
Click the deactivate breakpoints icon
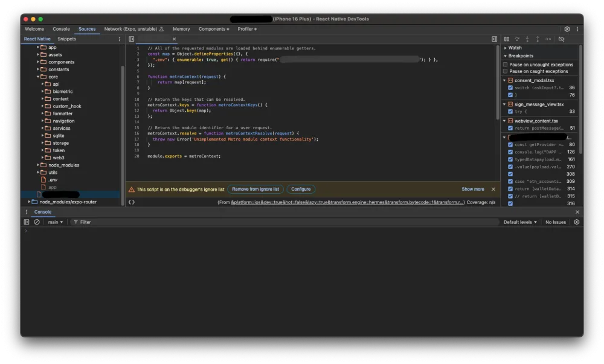(561, 39)
